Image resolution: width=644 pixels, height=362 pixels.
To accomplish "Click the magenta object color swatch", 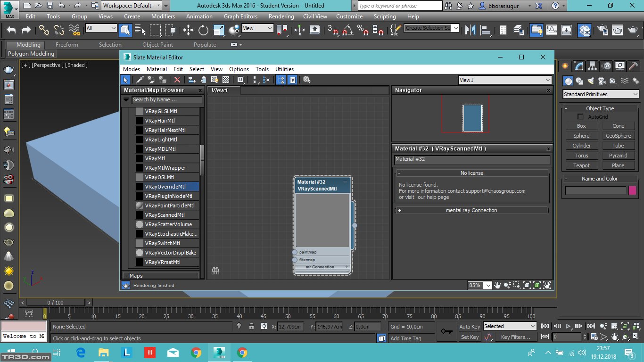I will pos(632,190).
